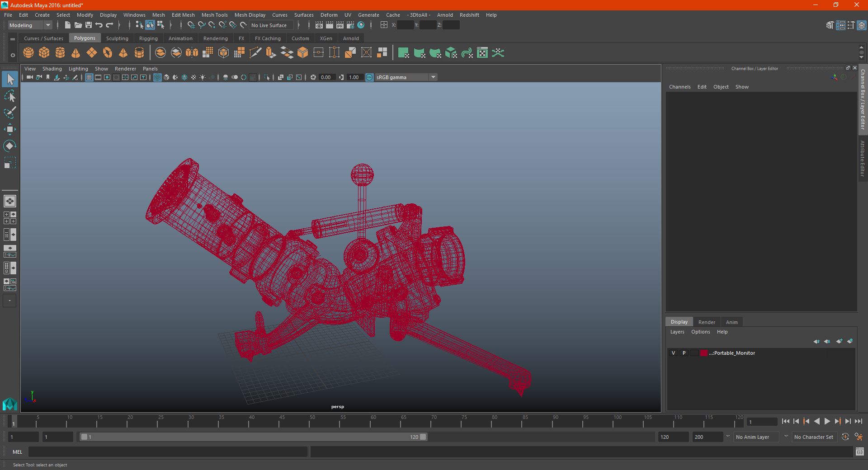Viewport: 868px width, 470px height.
Task: Click the current frame input field
Action: [762, 422]
